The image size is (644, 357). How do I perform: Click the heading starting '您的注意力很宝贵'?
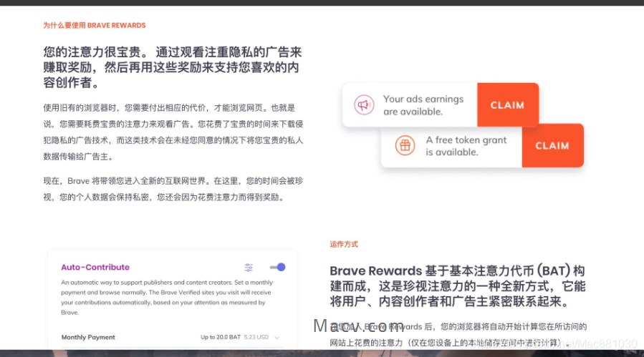tap(173, 67)
